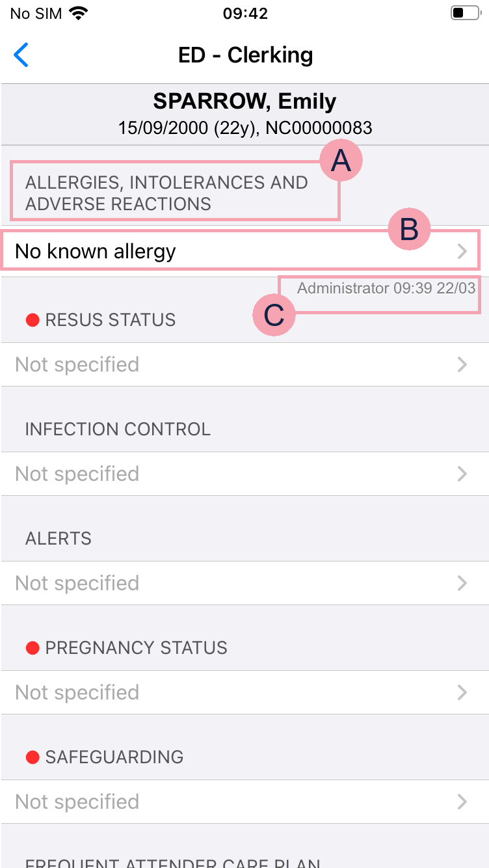Tap the Administrator 09:39 22/03 timestamp

[386, 288]
